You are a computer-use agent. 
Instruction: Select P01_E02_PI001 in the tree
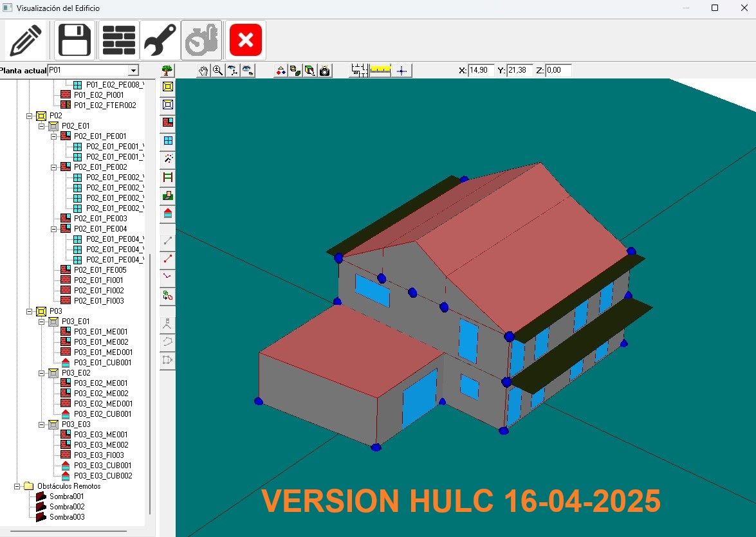[x=98, y=95]
